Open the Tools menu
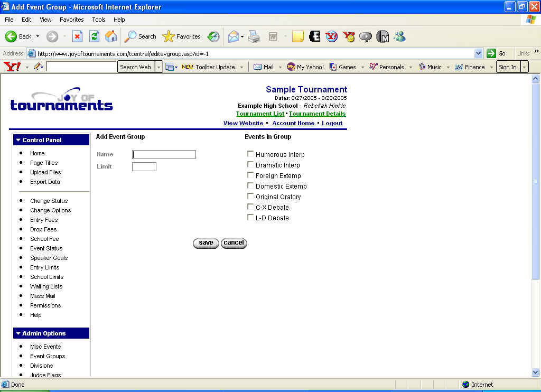This screenshot has height=392, width=541. (99, 20)
